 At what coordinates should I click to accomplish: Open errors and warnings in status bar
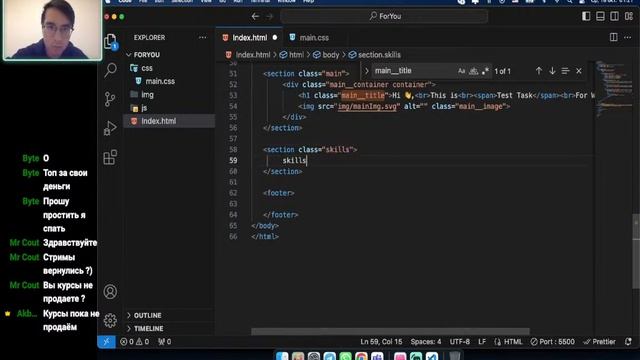point(135,342)
